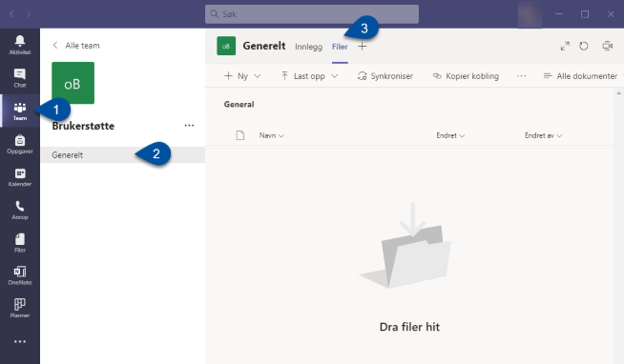Sort by the Navn column

(x=271, y=135)
